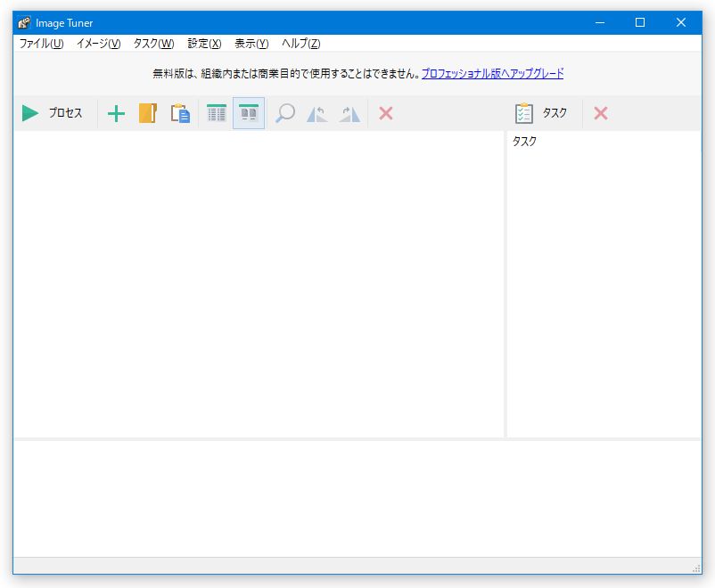Open the ヘルプ(Z) menu
The height and width of the screenshot is (588, 715).
tap(301, 44)
